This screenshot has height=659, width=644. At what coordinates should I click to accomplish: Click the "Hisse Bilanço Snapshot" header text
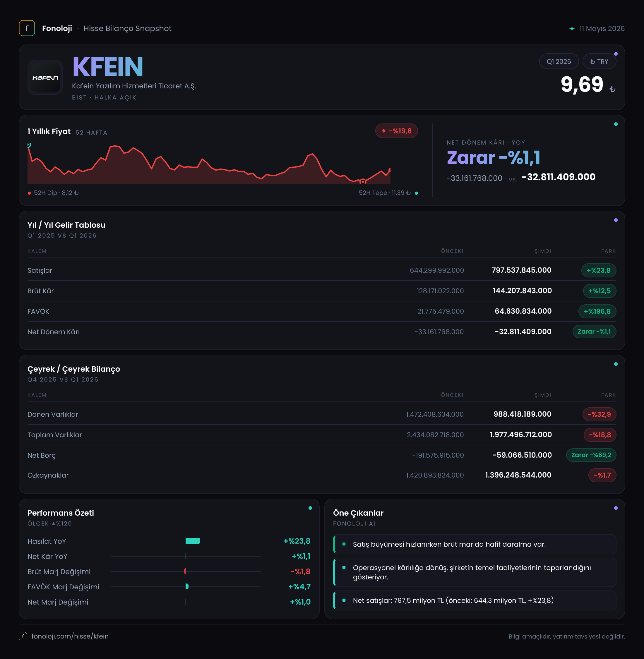[128, 28]
